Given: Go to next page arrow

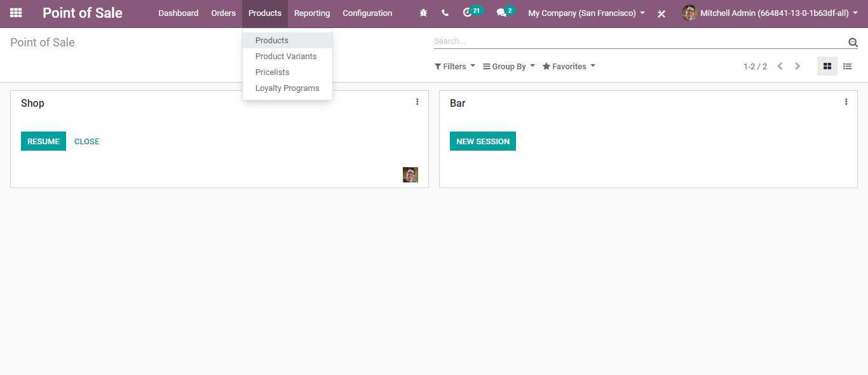Looking at the screenshot, I should tap(797, 66).
